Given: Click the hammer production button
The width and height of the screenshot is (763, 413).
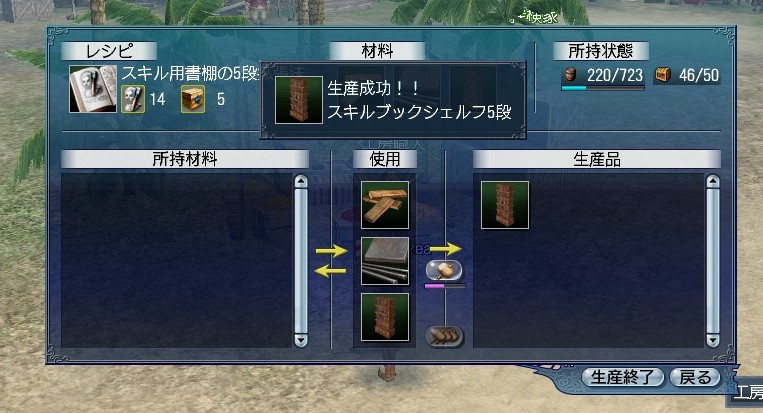Looking at the screenshot, I should (x=444, y=270).
